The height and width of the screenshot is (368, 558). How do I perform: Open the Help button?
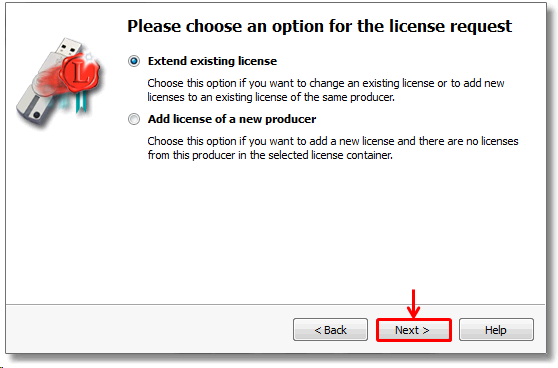coord(496,330)
